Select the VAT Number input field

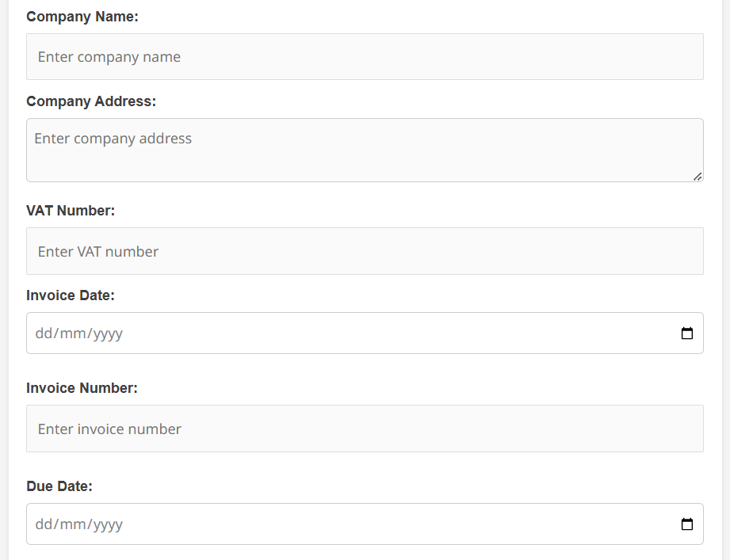365,252
